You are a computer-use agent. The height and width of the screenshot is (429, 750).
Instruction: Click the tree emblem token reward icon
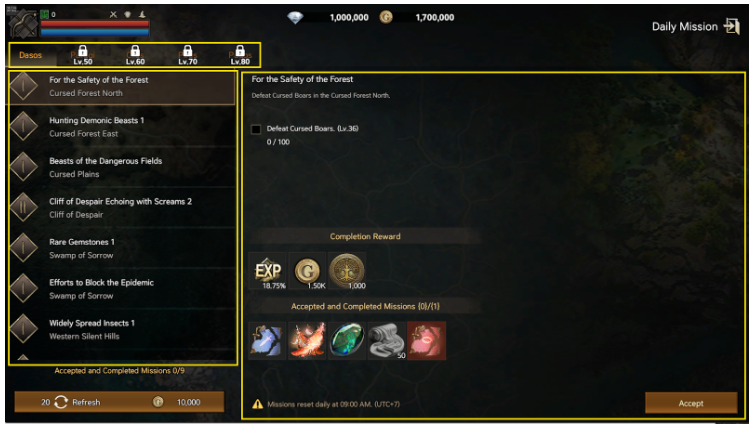pos(347,271)
